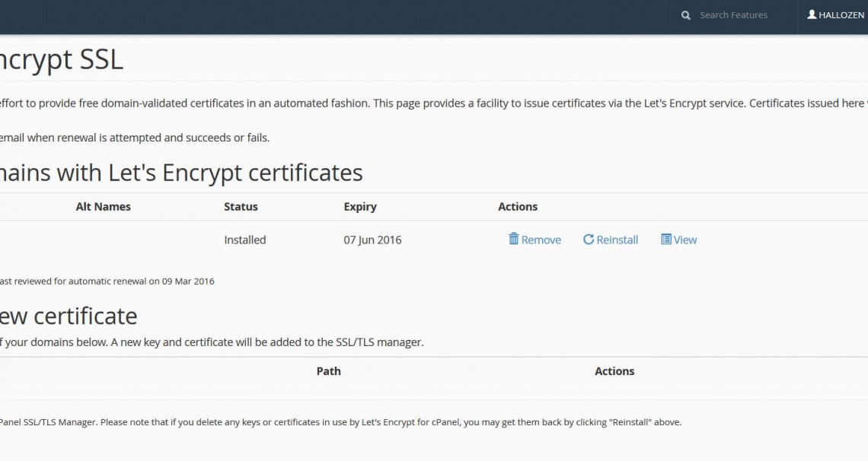Select the Expiry column header
This screenshot has width=868, height=461.
(360, 207)
